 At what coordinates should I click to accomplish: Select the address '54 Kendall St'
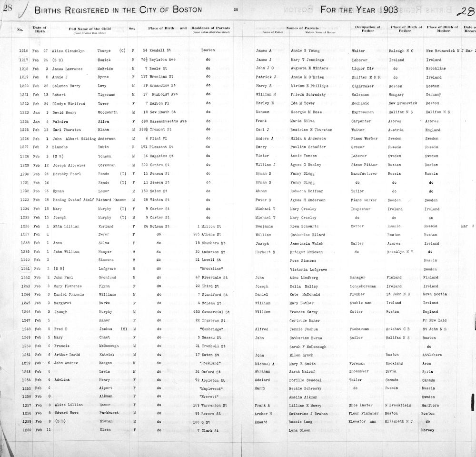[157, 50]
